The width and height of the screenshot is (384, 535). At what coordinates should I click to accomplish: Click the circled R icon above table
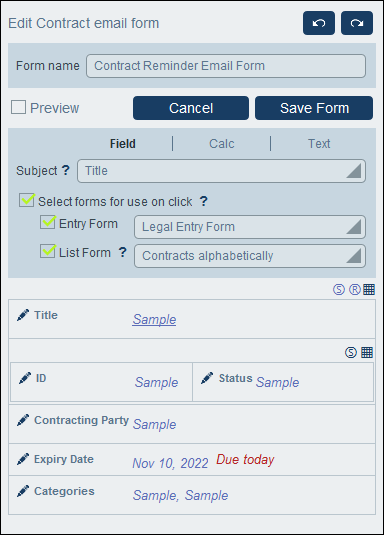click(355, 290)
